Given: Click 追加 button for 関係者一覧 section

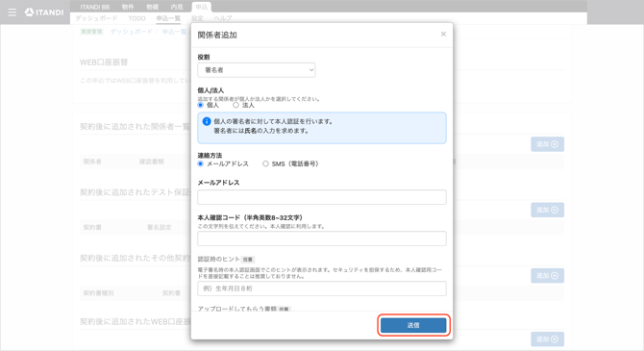Looking at the screenshot, I should [547, 144].
